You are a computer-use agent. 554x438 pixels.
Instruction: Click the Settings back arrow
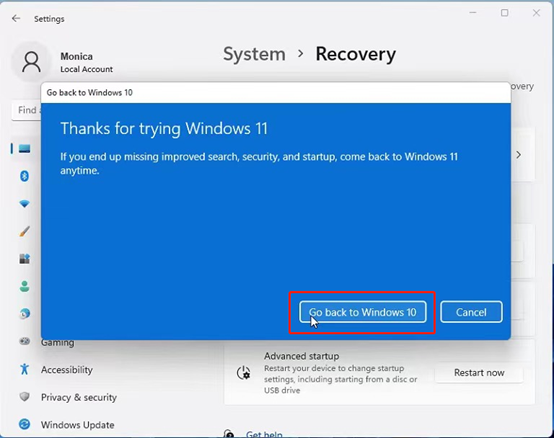(x=16, y=18)
